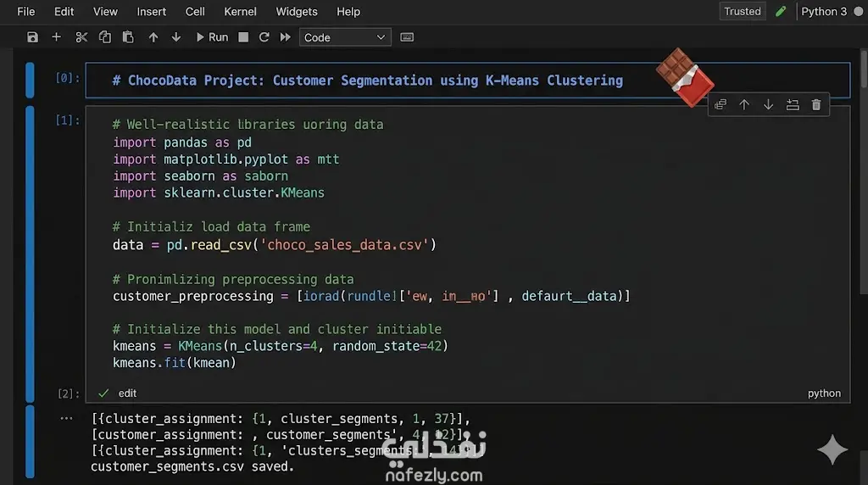Viewport: 868px width, 485px height.
Task: Delete the cell with the trash icon
Action: (x=816, y=104)
